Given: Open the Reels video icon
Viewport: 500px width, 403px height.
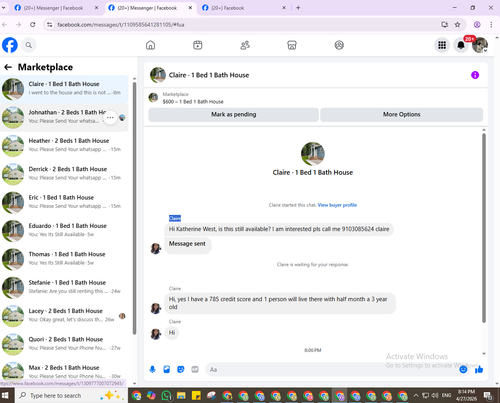Looking at the screenshot, I should (198, 45).
